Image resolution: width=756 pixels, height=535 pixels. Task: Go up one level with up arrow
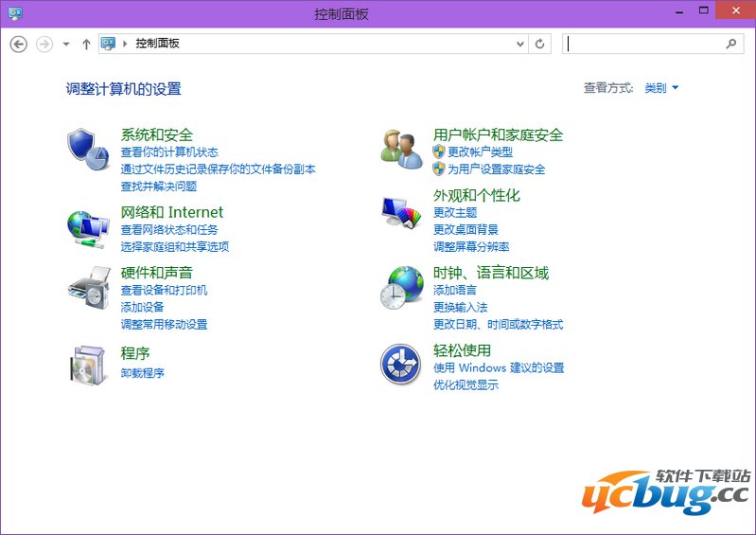(x=86, y=44)
